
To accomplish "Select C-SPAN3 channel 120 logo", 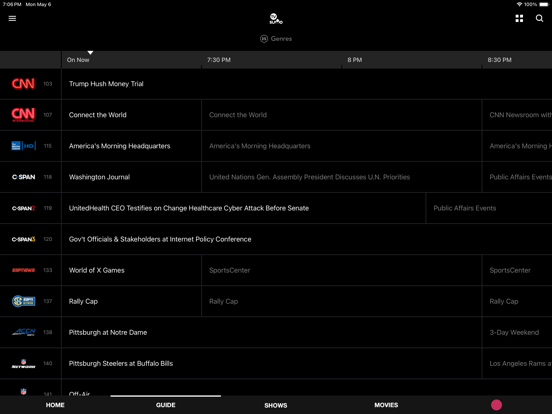I will [24, 239].
